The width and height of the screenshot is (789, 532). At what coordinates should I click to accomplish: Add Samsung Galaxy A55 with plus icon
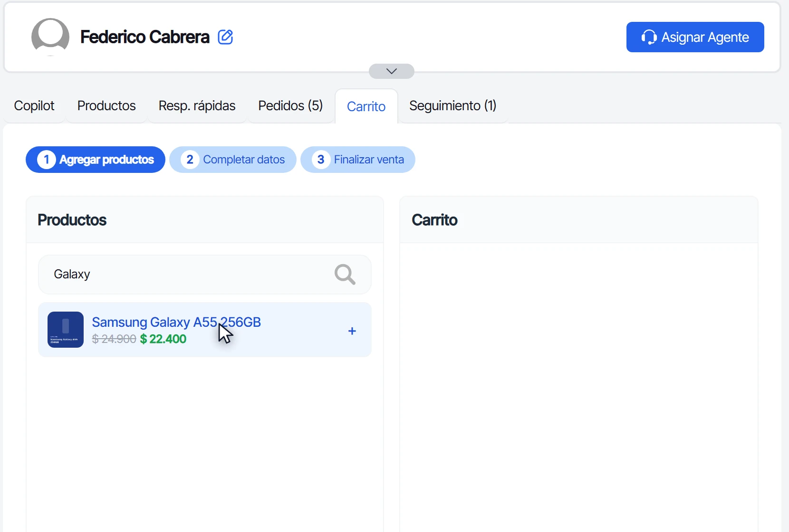pyautogui.click(x=352, y=331)
